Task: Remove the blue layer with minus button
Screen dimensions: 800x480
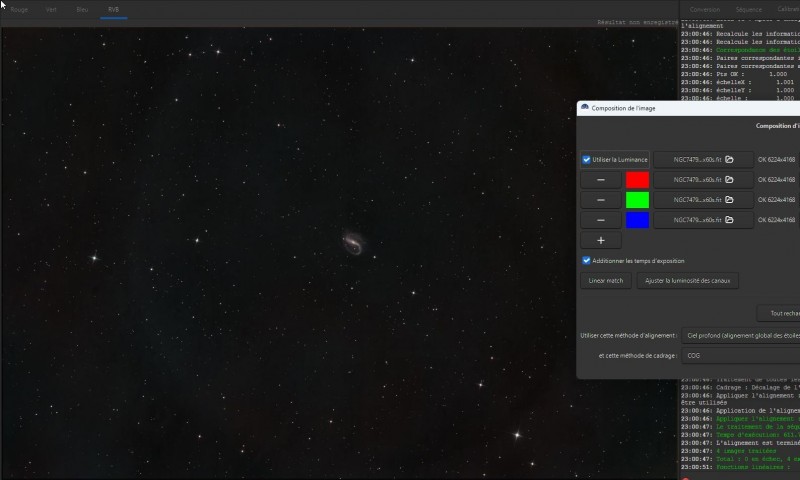Action: 601,220
